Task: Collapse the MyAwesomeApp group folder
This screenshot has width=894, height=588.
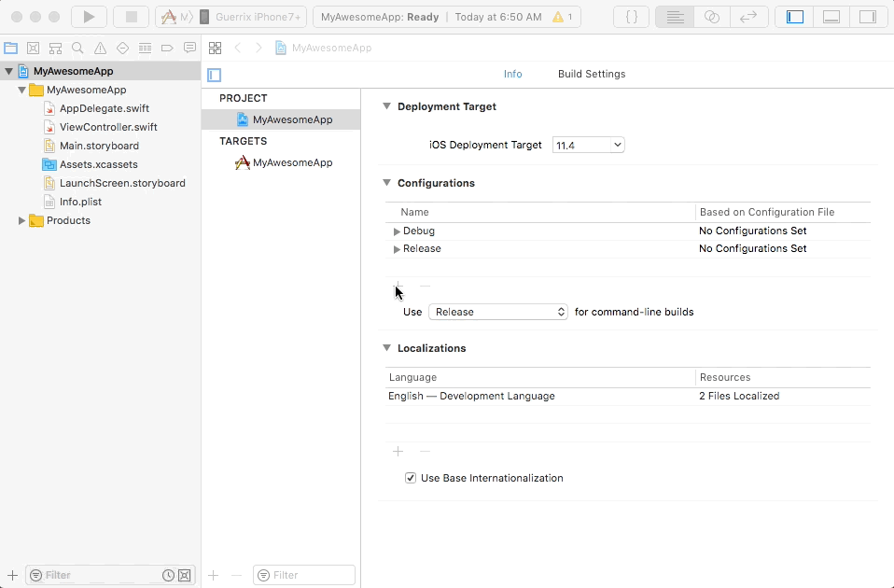Action: tap(21, 91)
